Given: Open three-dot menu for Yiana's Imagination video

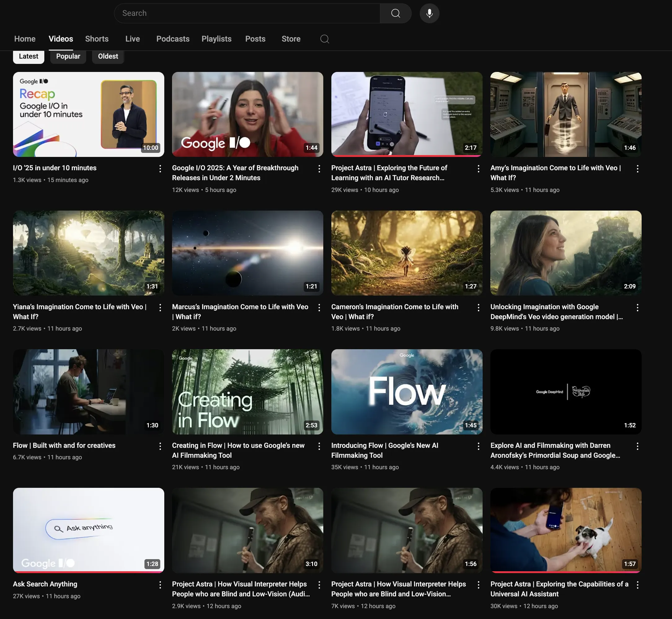Looking at the screenshot, I should tap(160, 307).
